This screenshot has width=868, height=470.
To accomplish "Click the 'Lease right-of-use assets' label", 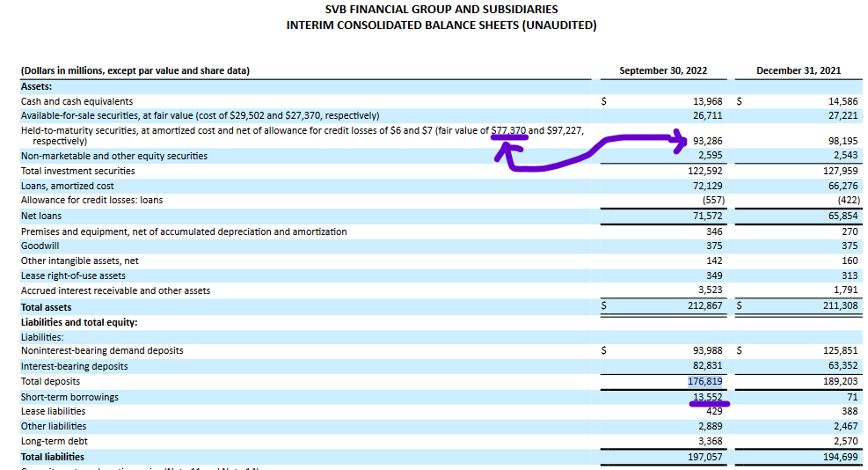I will (73, 276).
